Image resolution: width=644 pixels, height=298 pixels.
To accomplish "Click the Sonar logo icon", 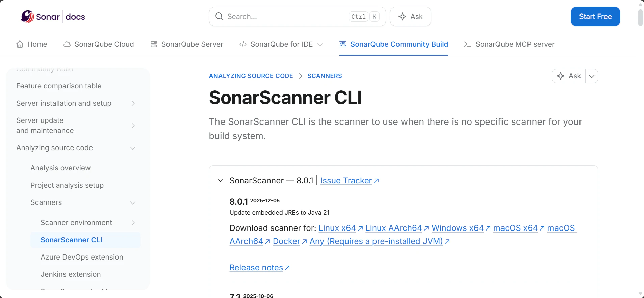I will click(27, 16).
